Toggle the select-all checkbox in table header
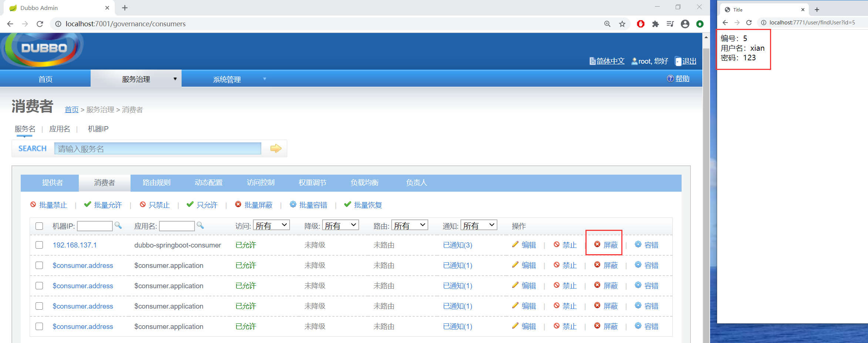The height and width of the screenshot is (343, 868). pos(39,226)
